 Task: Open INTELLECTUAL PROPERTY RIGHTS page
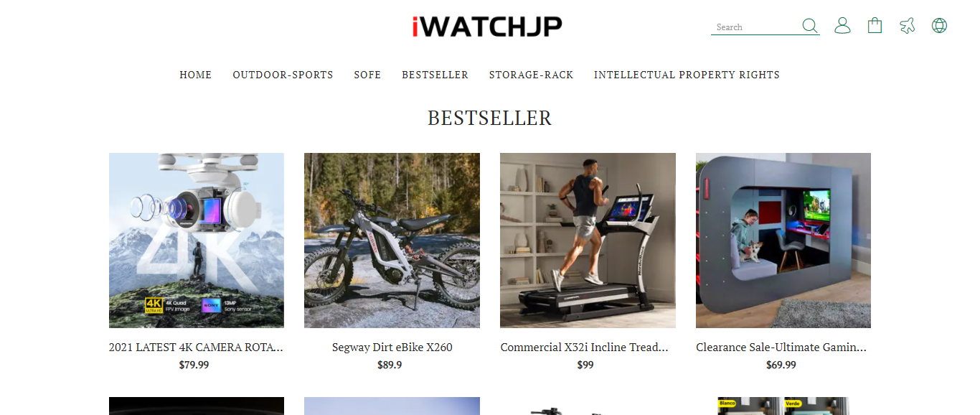point(687,75)
